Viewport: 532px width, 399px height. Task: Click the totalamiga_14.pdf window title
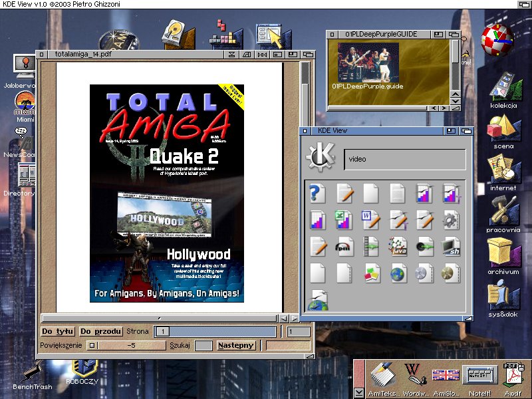[x=83, y=55]
